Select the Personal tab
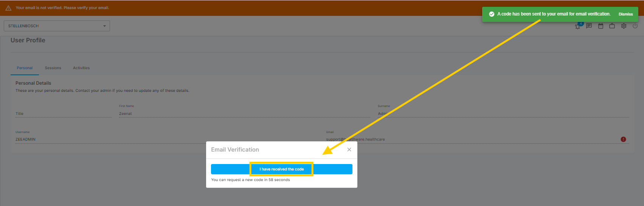 [25, 68]
